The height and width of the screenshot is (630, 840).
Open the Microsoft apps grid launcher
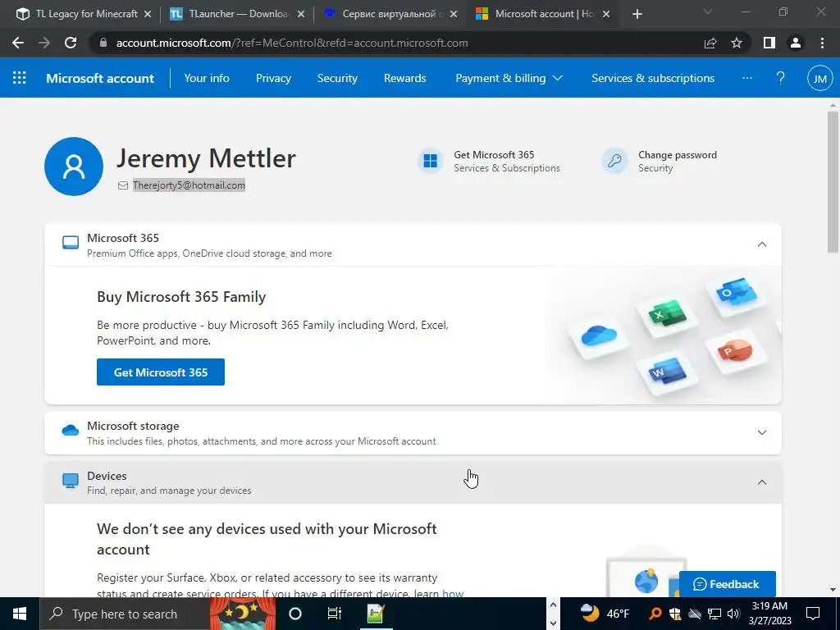20,78
